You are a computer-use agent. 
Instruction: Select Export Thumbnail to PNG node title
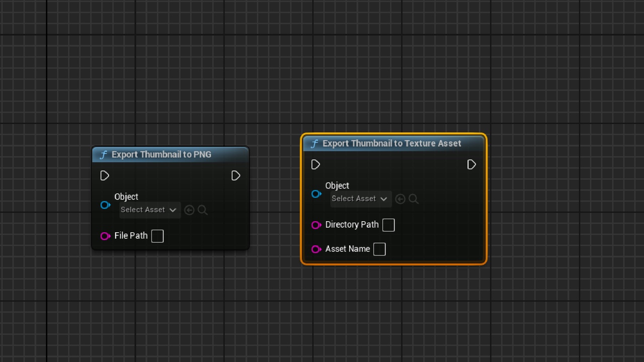pyautogui.click(x=162, y=154)
